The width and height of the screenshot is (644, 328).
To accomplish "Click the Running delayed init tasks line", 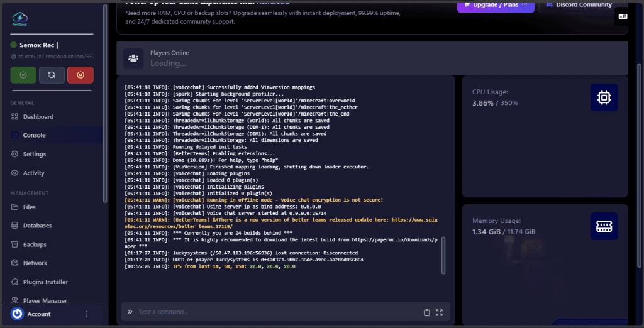I will pyautogui.click(x=186, y=147).
